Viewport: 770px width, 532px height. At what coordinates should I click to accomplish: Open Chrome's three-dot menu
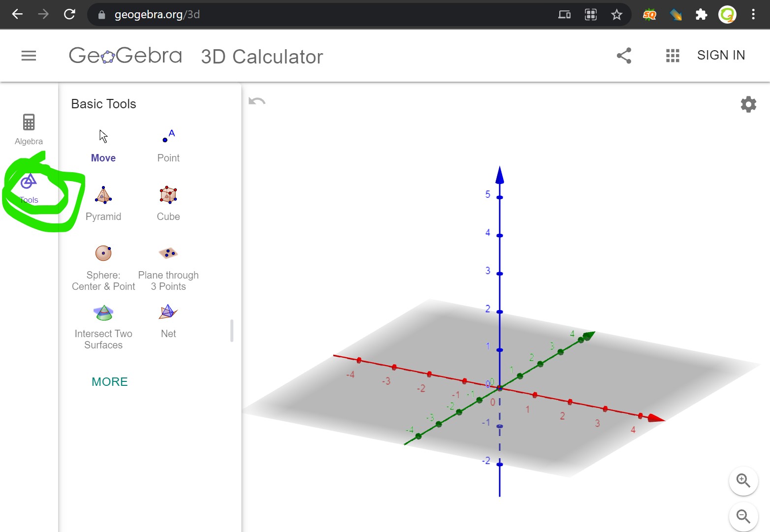(x=753, y=14)
